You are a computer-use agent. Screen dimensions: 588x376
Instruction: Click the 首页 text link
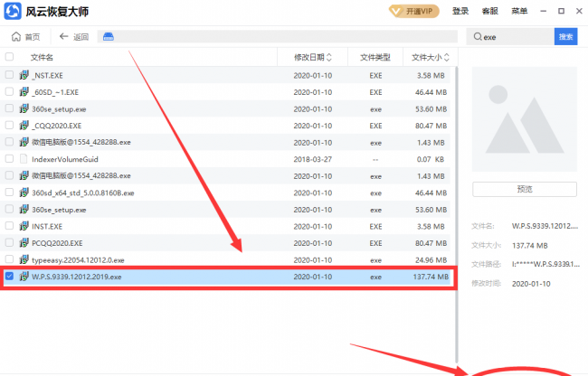(33, 37)
